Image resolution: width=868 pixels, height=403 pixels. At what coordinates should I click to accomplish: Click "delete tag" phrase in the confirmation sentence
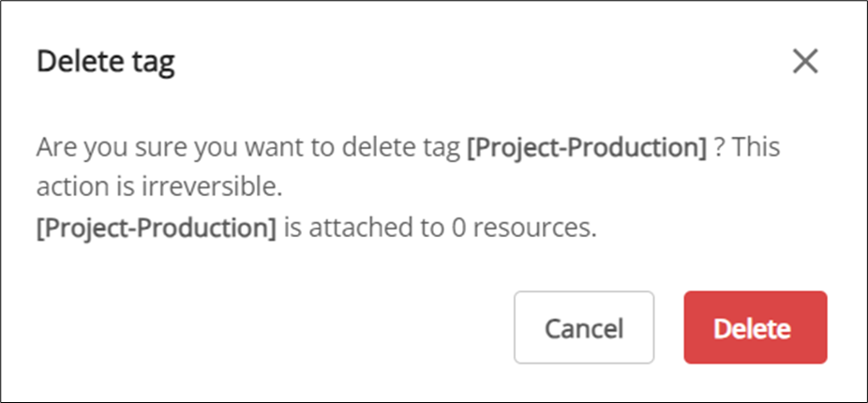click(x=410, y=148)
